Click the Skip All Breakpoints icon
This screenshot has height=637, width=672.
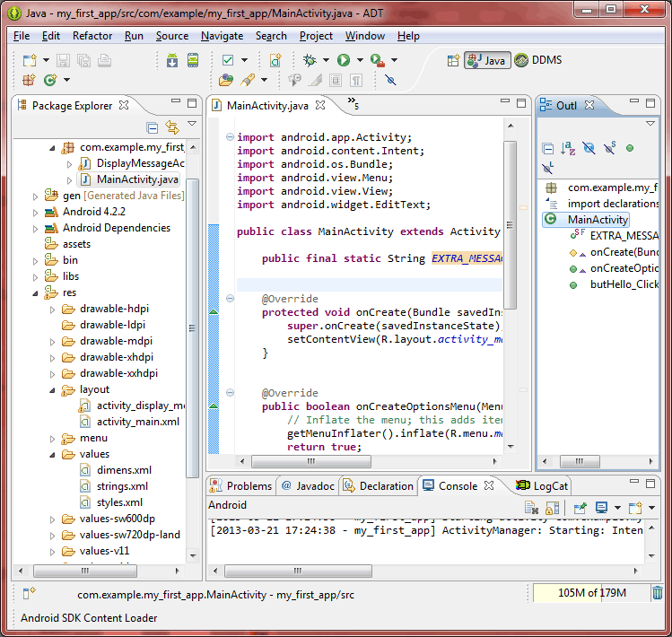[x=390, y=80]
